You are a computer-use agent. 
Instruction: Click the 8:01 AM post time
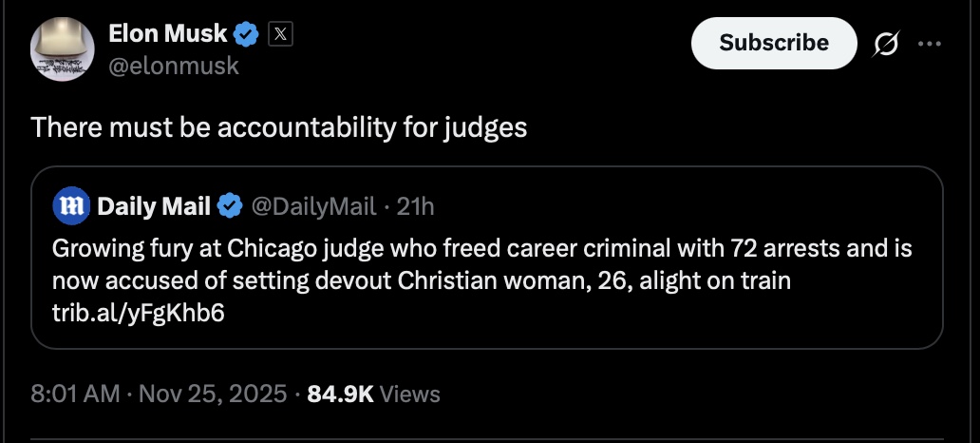75,394
